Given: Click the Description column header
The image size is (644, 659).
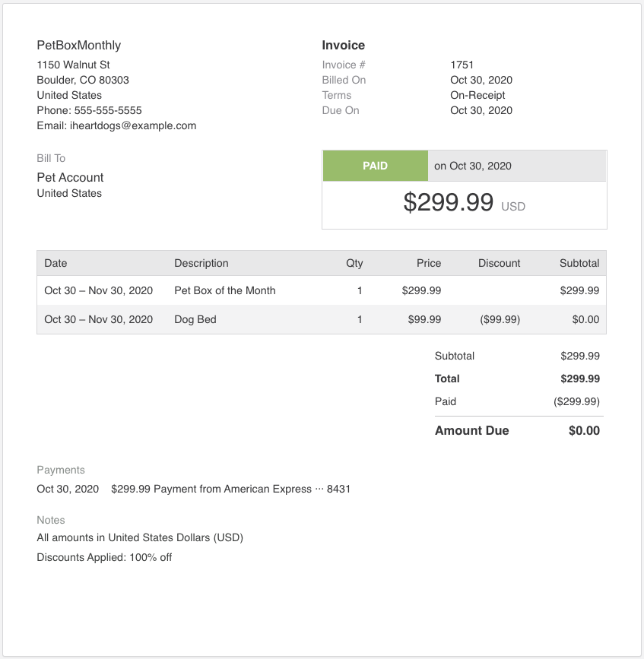Looking at the screenshot, I should (x=201, y=263).
